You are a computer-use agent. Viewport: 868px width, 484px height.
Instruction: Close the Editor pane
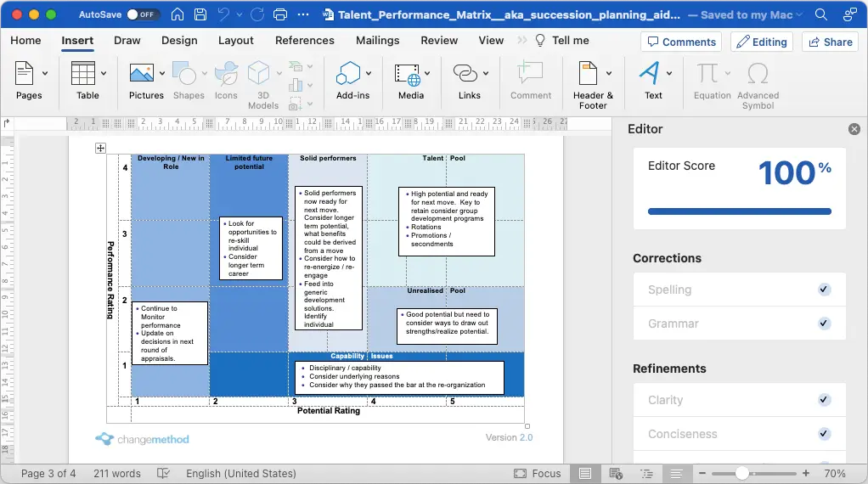854,129
